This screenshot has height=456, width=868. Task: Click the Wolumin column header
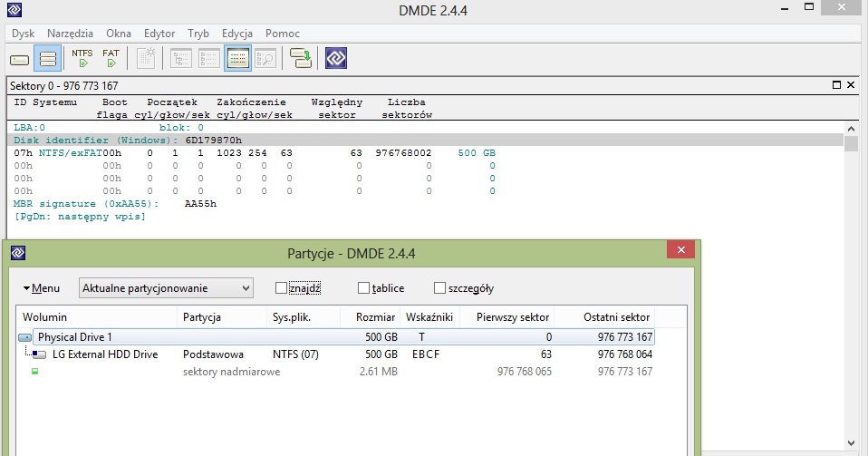tap(96, 317)
